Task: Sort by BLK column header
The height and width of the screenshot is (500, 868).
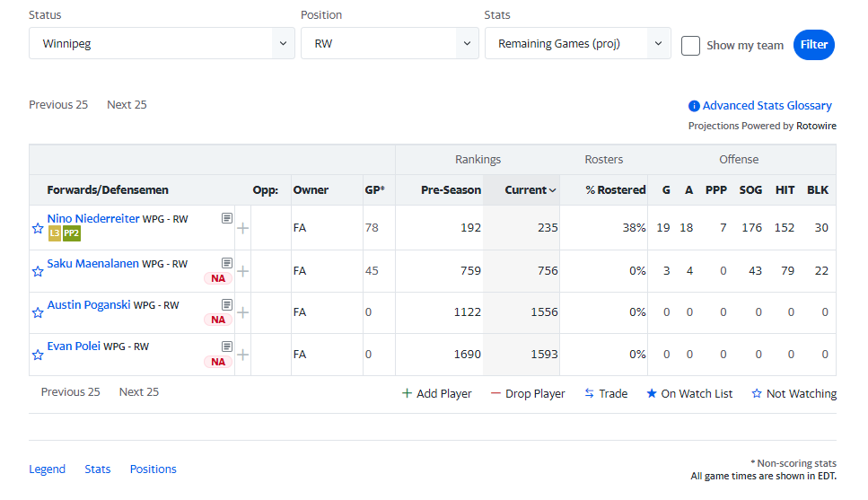Action: click(x=818, y=190)
